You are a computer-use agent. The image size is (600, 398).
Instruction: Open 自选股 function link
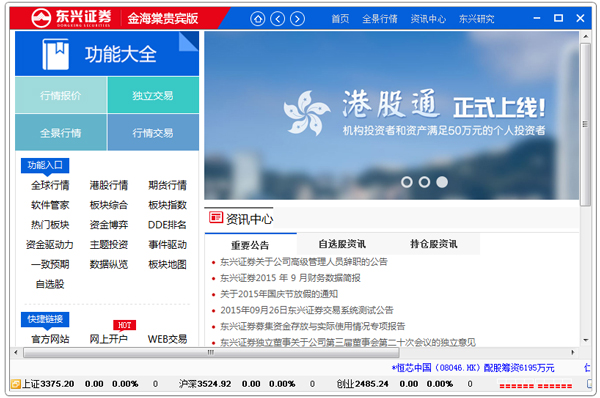pos(50,284)
